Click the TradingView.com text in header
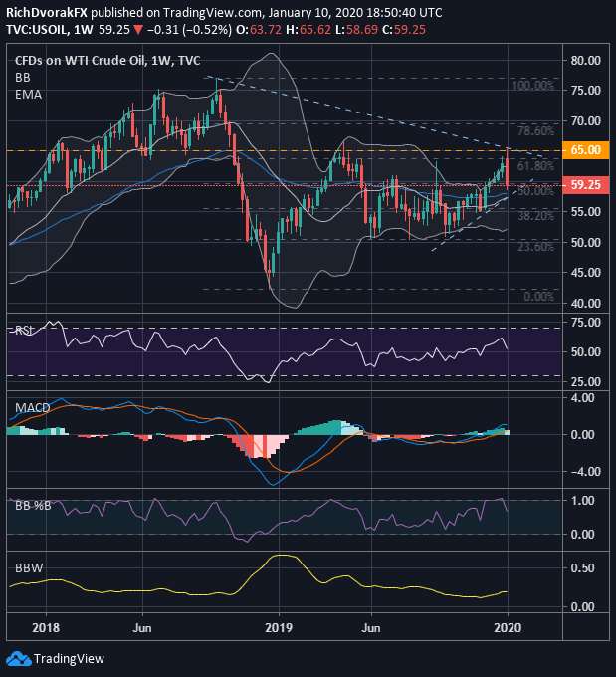The image size is (616, 677). tap(211, 13)
